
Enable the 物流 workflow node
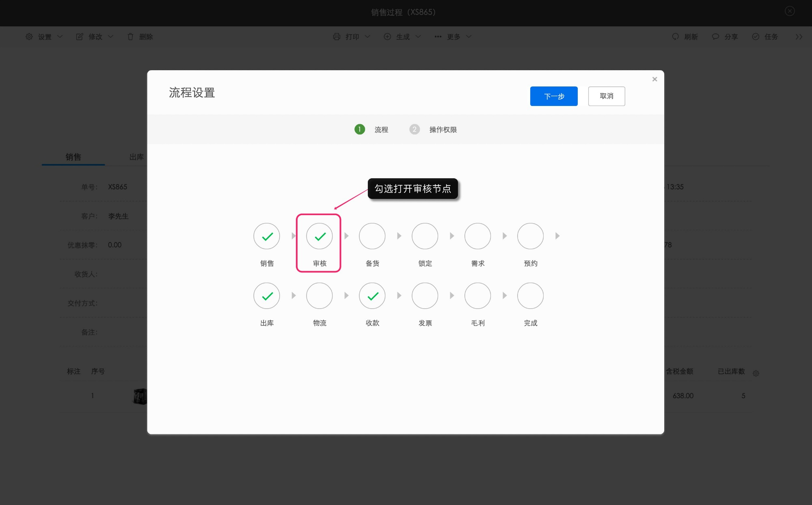[x=319, y=296]
